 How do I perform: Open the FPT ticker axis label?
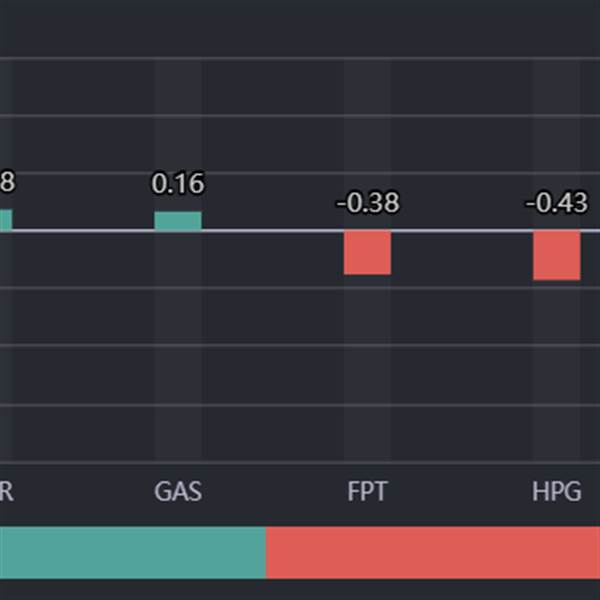(367, 492)
